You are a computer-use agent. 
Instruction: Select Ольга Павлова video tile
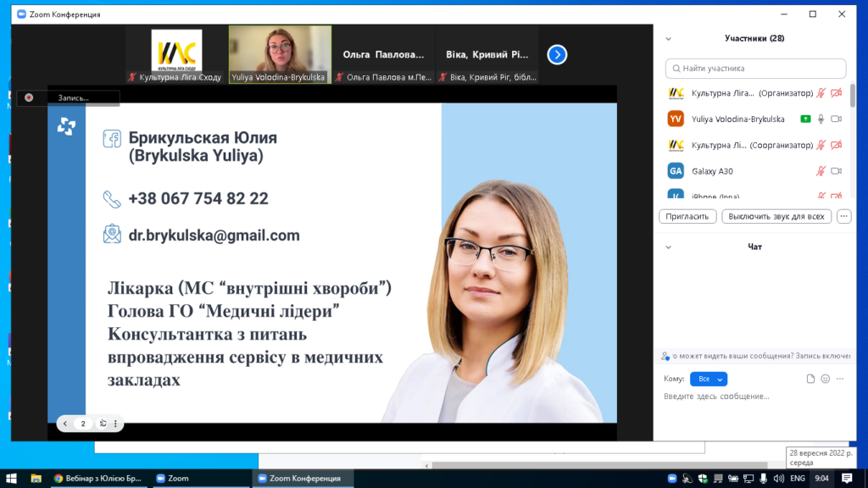pyautogui.click(x=384, y=55)
